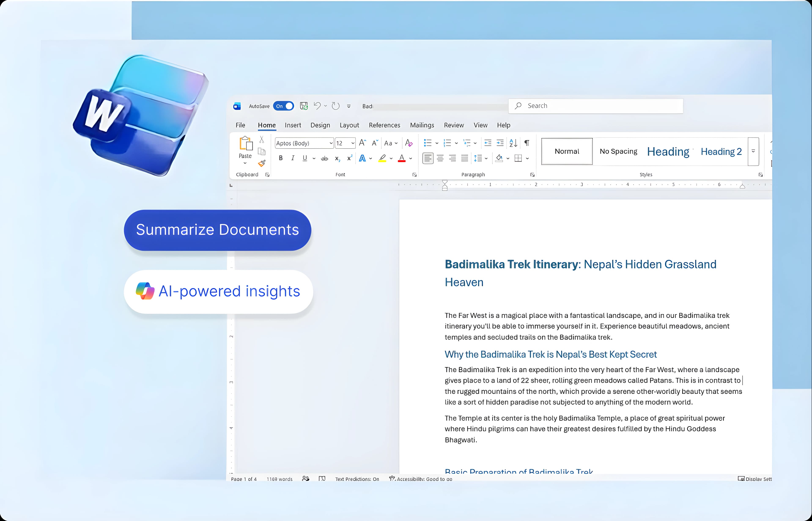Apply the red font color
The width and height of the screenshot is (812, 521).
(x=402, y=158)
